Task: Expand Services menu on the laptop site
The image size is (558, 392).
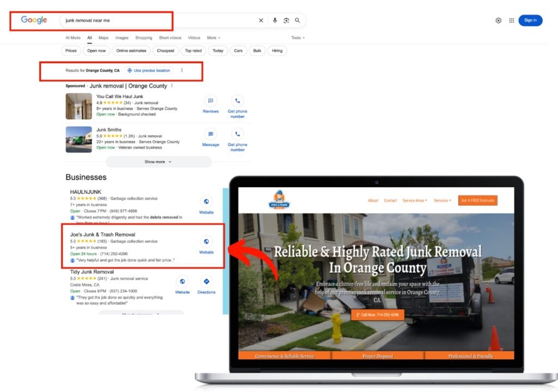Action: pos(442,200)
